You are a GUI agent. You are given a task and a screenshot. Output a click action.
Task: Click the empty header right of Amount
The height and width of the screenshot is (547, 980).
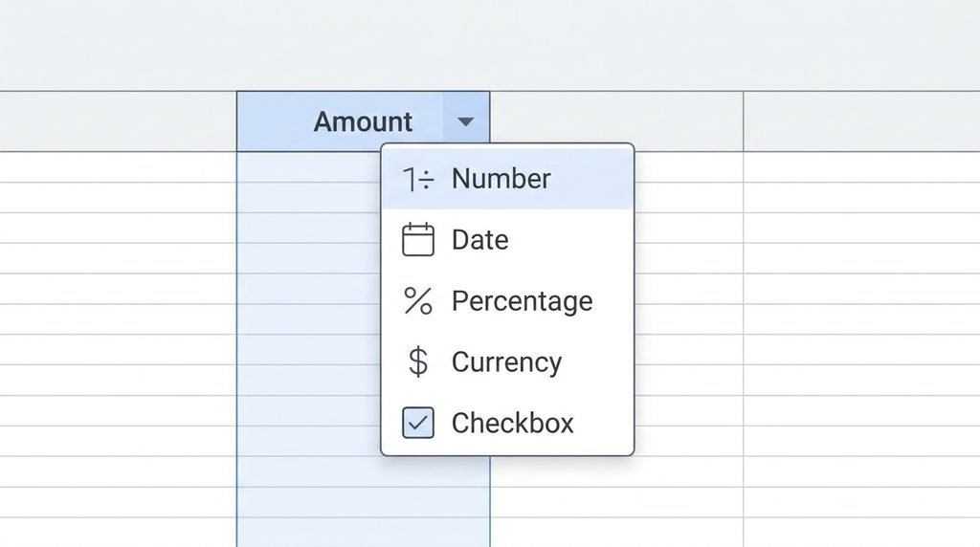tap(617, 121)
